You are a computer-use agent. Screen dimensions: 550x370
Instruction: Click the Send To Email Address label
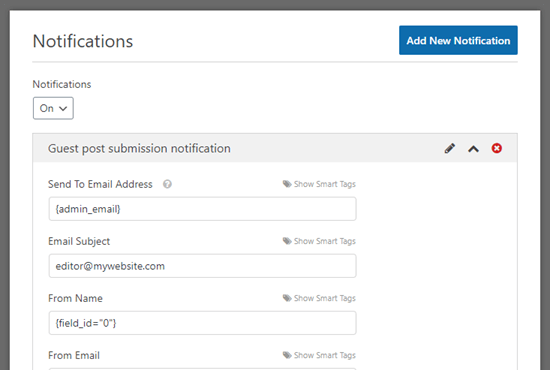click(x=100, y=184)
